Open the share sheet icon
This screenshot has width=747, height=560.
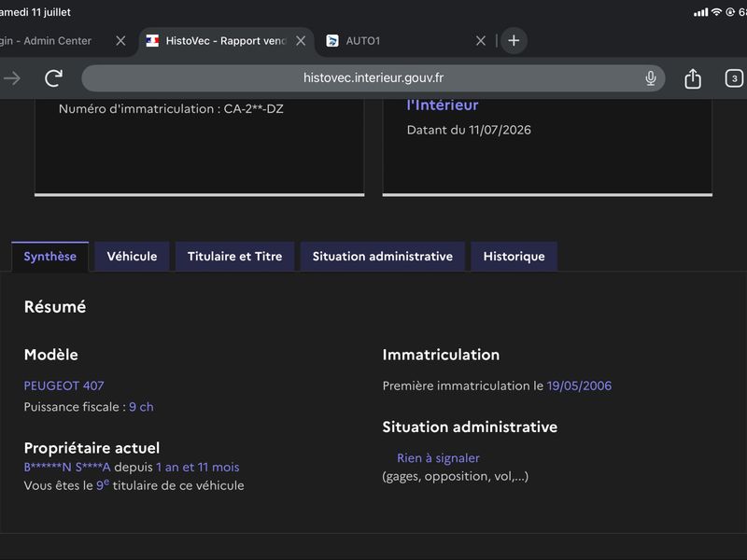pos(693,78)
